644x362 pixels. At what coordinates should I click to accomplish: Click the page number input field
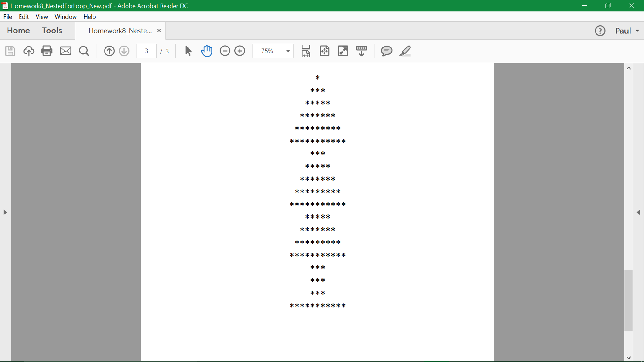point(146,51)
